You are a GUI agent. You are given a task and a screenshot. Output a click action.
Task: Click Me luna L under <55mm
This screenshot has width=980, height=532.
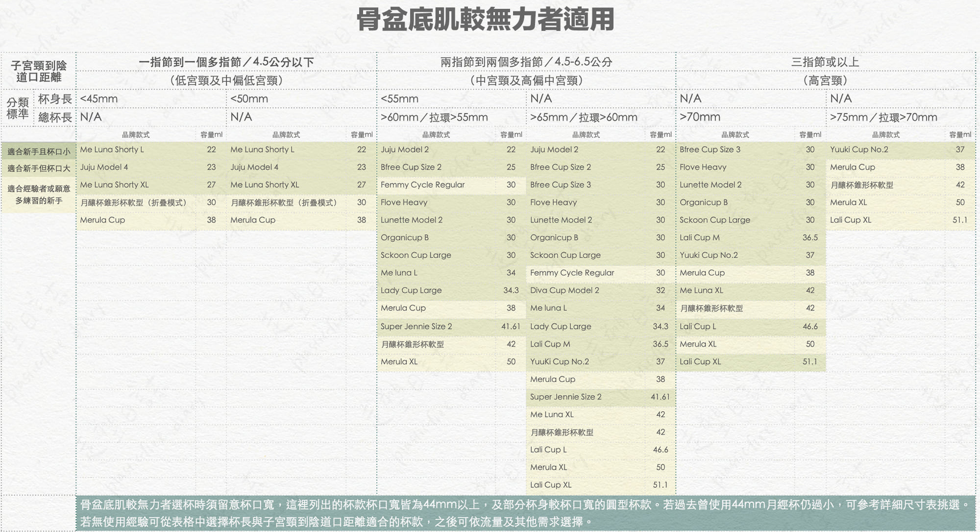click(399, 273)
